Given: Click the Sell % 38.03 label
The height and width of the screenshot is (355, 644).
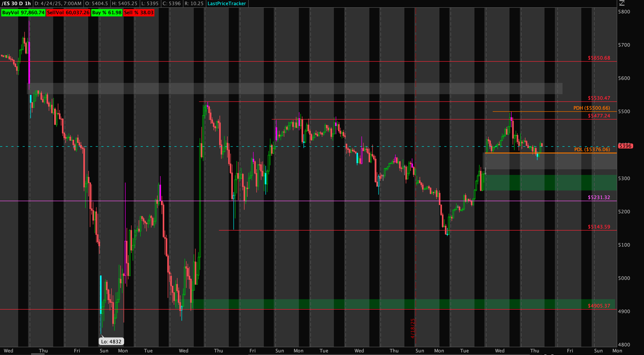Looking at the screenshot, I should point(139,13).
